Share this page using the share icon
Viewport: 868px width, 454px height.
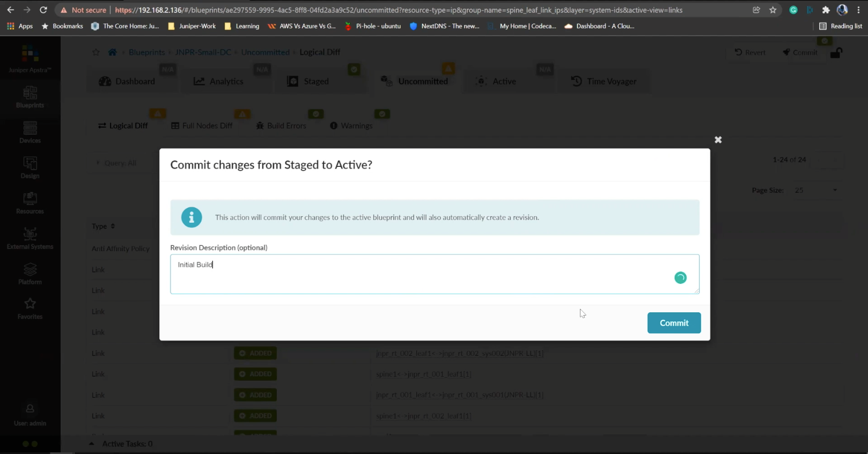pyautogui.click(x=756, y=10)
